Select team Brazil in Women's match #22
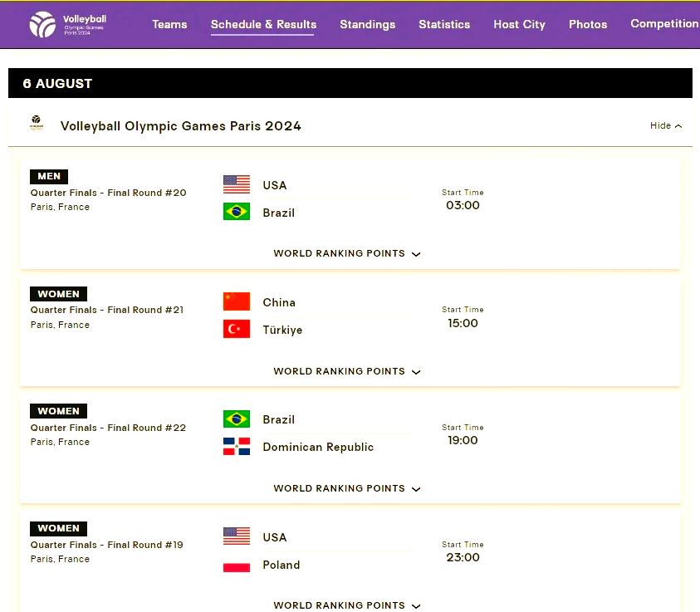The width and height of the screenshot is (700, 612). click(x=278, y=419)
